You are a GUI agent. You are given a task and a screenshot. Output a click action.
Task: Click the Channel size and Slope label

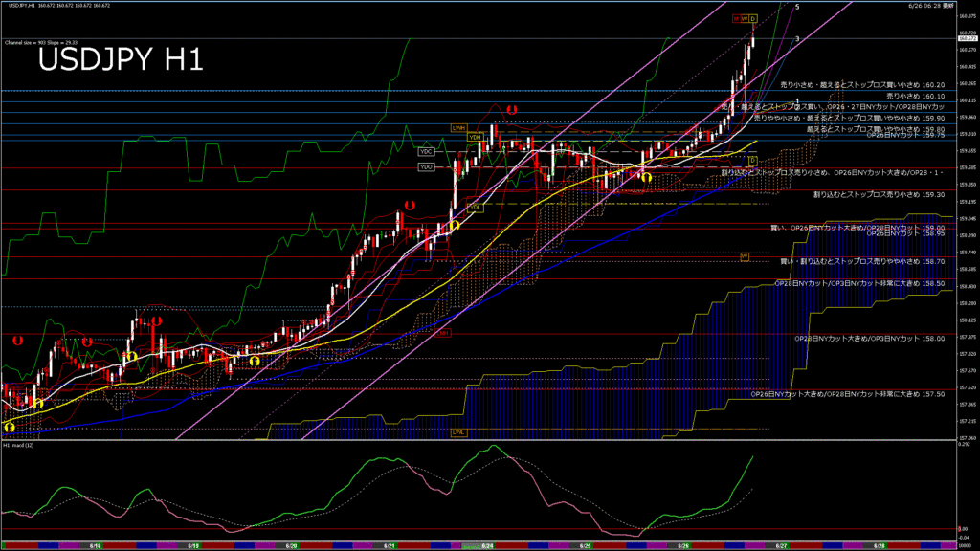[38, 43]
